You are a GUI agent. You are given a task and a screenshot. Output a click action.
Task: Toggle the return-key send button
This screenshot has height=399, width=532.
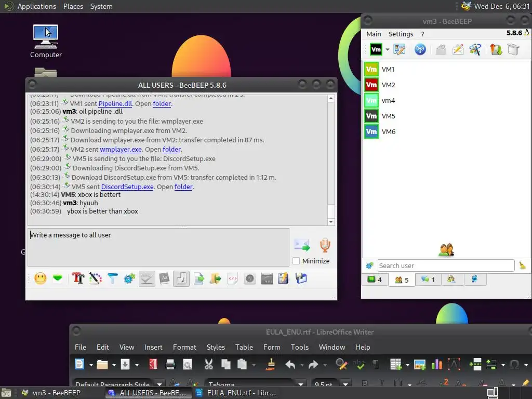point(181,278)
